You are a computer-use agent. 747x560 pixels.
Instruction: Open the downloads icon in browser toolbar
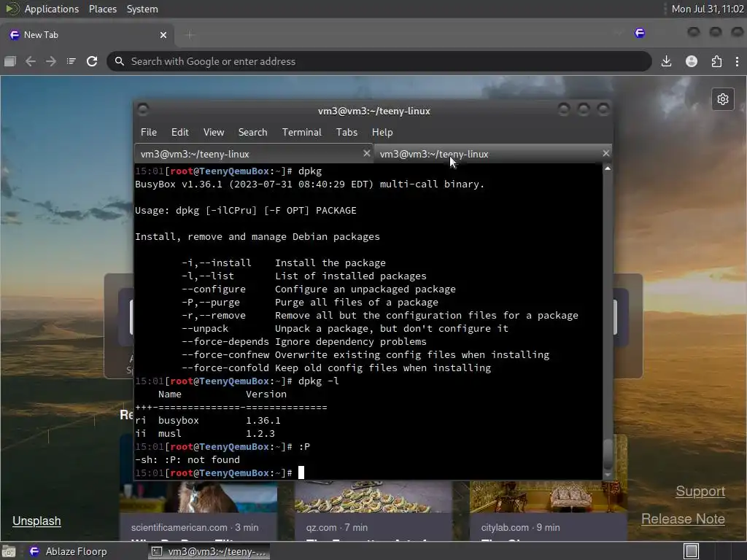(x=667, y=61)
